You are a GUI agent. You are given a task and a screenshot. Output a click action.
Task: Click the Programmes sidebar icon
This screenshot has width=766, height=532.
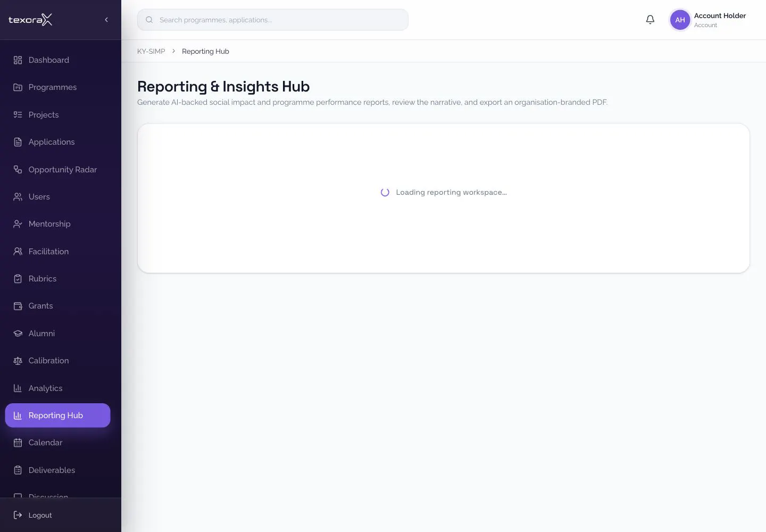pyautogui.click(x=18, y=87)
